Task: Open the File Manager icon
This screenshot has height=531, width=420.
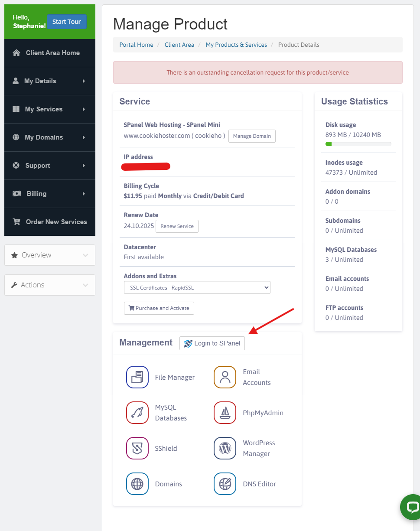Action: 137,377
